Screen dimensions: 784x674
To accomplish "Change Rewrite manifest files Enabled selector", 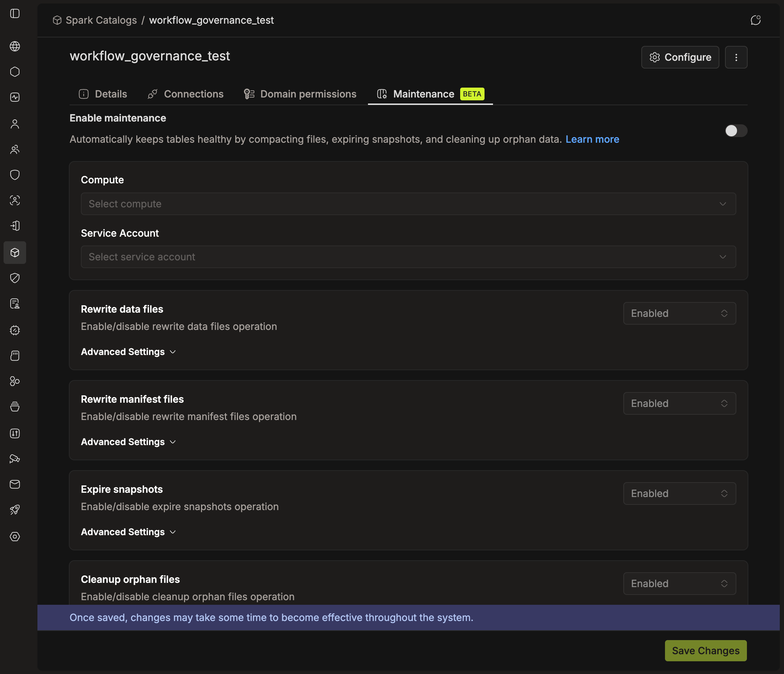I will pyautogui.click(x=679, y=403).
